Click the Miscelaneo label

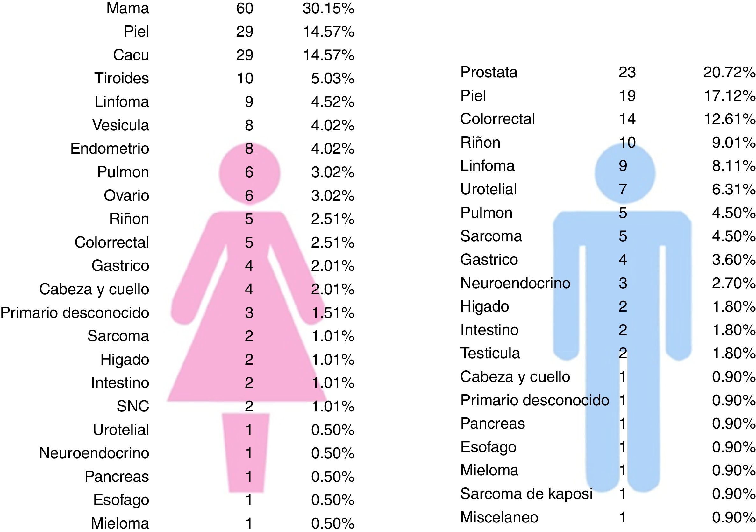(x=499, y=517)
